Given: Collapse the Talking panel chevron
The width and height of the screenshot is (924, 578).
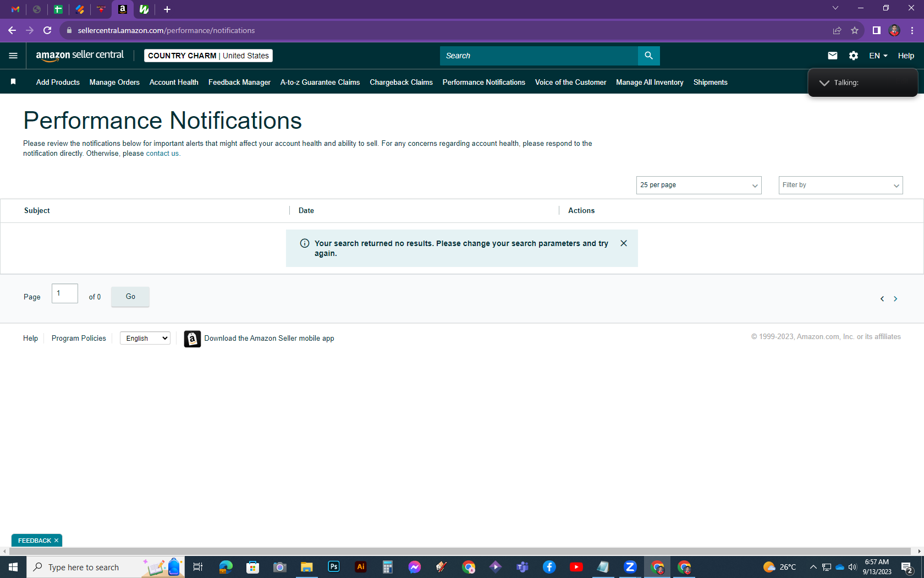Looking at the screenshot, I should pos(824,83).
